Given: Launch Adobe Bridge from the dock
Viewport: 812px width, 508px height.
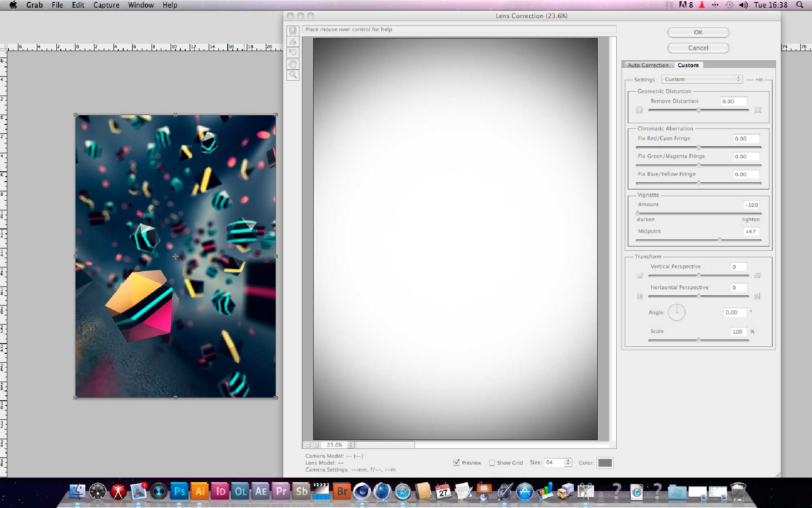Looking at the screenshot, I should 342,491.
